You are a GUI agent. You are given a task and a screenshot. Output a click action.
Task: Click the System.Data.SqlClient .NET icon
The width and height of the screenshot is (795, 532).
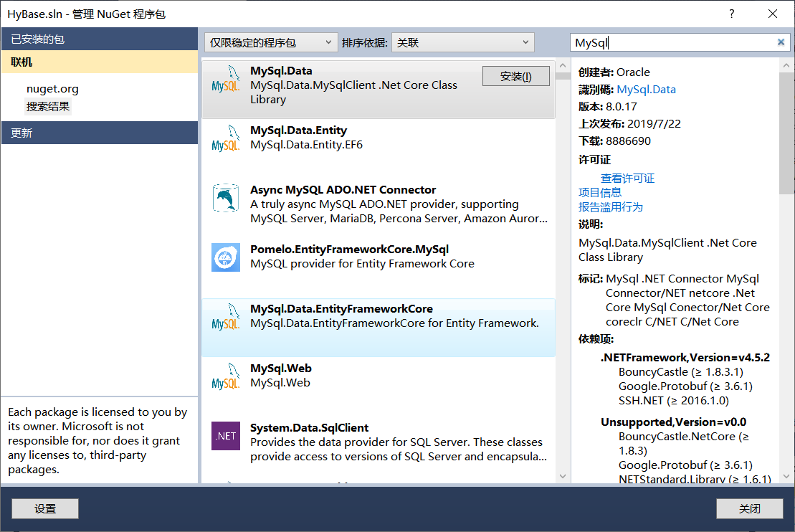pyautogui.click(x=226, y=436)
